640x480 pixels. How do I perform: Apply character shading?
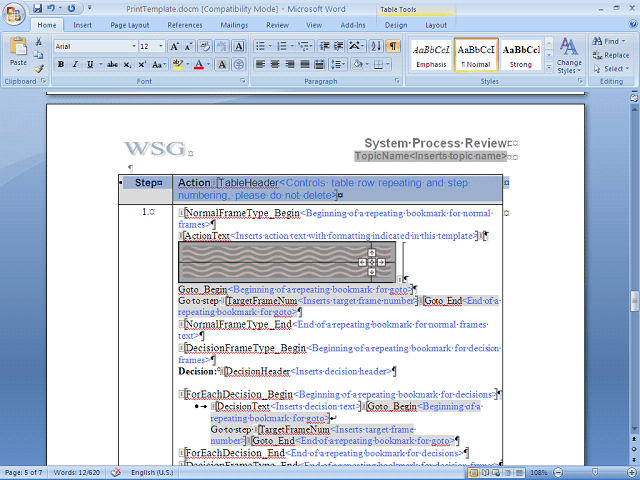(x=222, y=64)
